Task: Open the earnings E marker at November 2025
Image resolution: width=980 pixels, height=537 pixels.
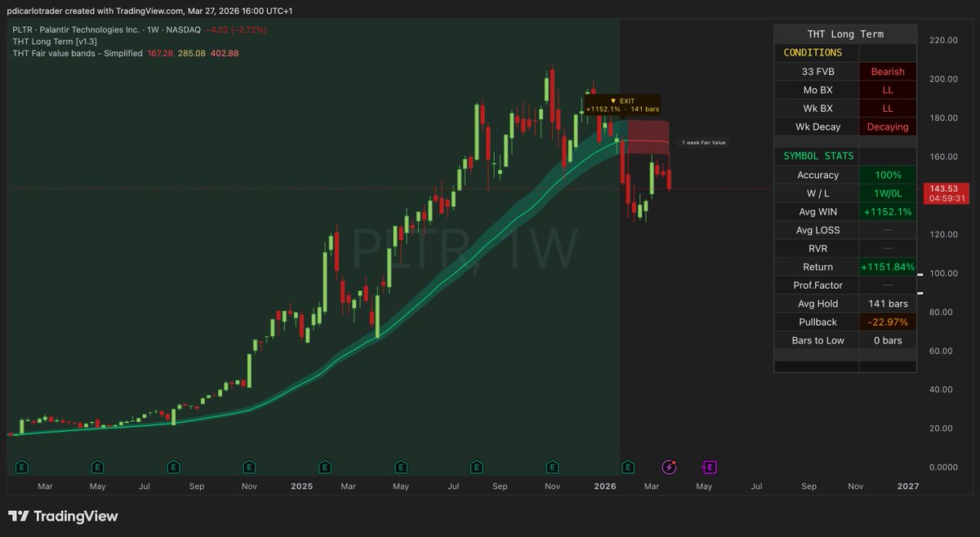Action: pyautogui.click(x=552, y=468)
